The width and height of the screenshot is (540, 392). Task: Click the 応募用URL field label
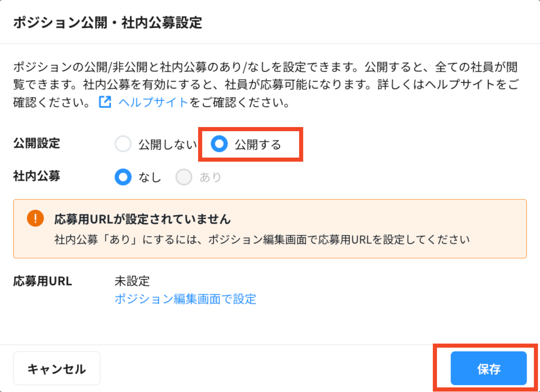pos(43,281)
